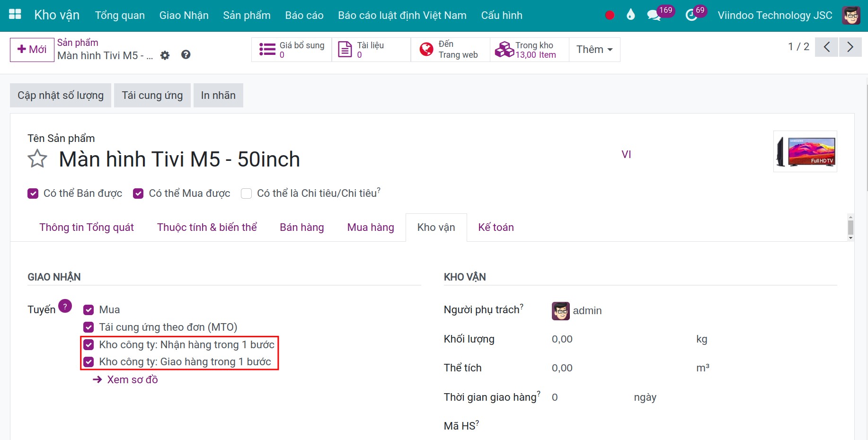Open the activities clock icon

pyautogui.click(x=691, y=15)
